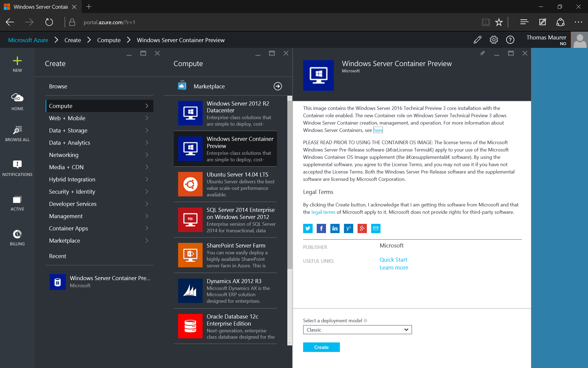Click the Create button
The image size is (588, 368).
(321, 347)
